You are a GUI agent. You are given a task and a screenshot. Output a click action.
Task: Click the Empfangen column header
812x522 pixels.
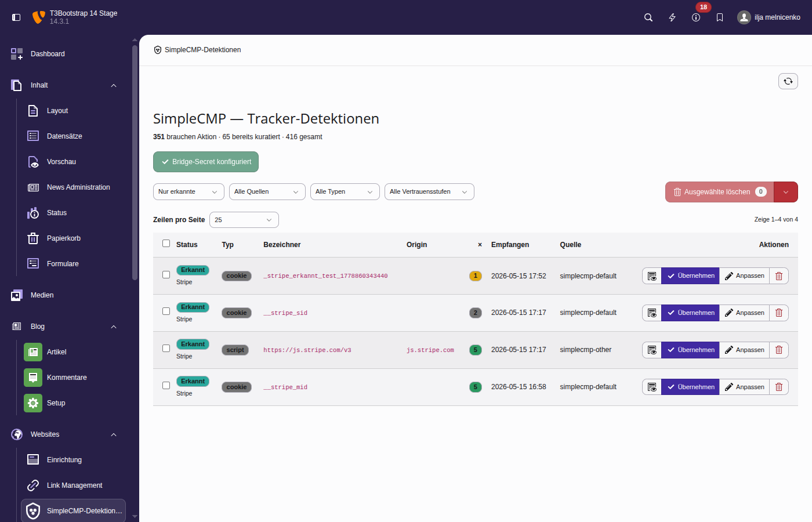[x=510, y=245]
